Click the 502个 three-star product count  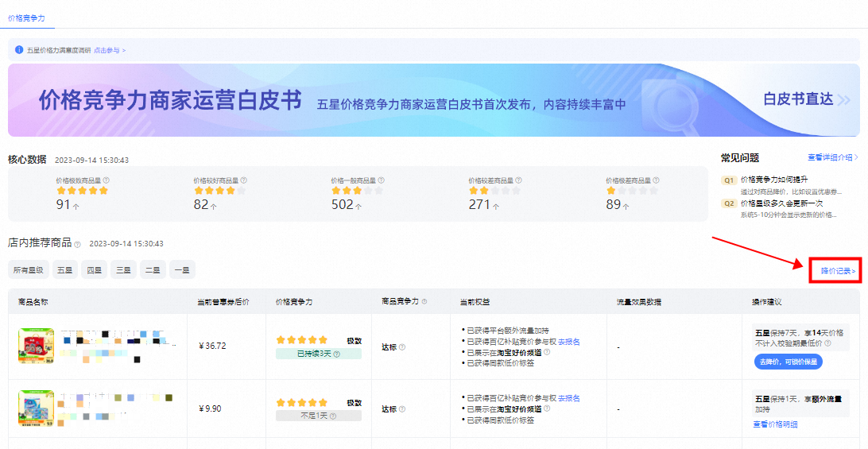pos(346,205)
